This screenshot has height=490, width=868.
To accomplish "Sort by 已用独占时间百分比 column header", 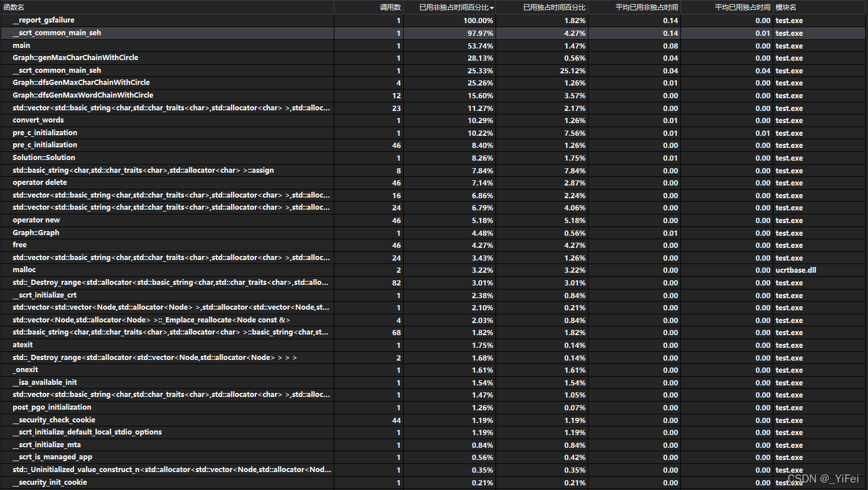I will click(x=542, y=7).
